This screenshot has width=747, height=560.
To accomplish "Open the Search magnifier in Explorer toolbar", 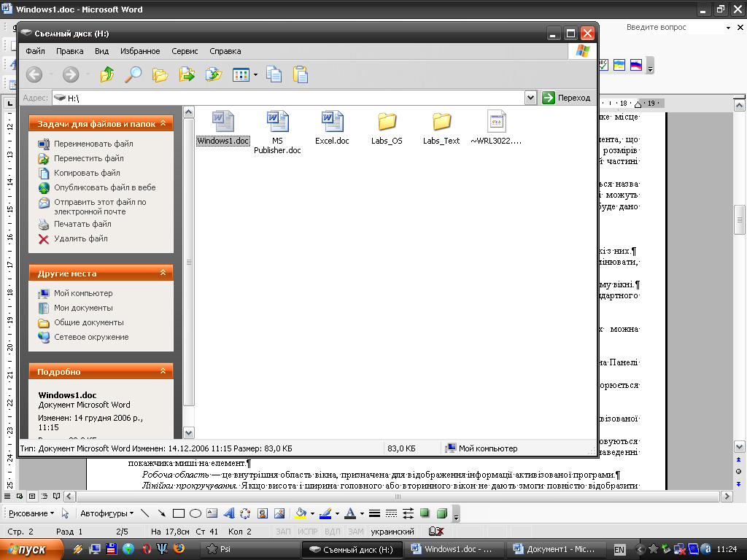I will point(133,74).
